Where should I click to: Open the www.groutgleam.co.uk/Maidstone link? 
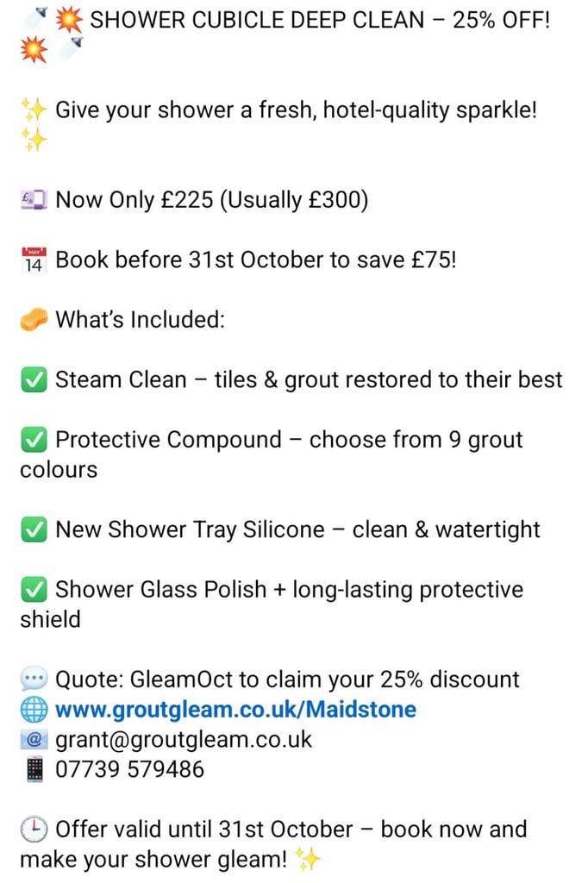pos(235,710)
